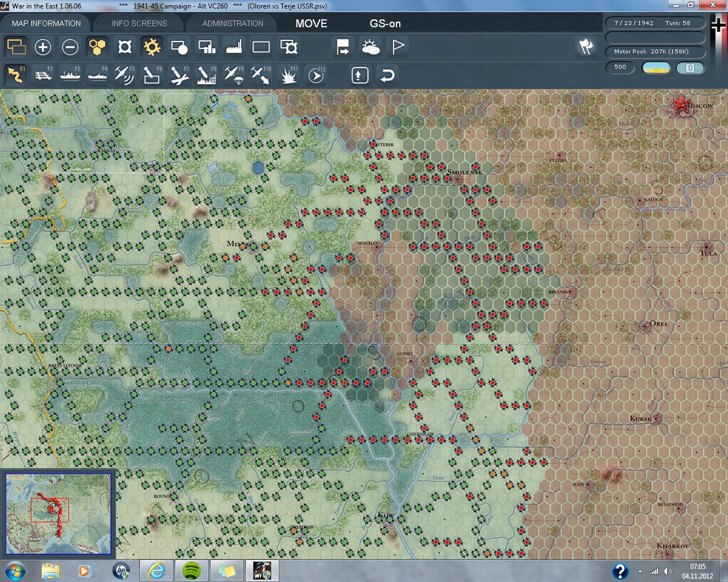The width and height of the screenshot is (728, 582).
Task: Click the F12 circled arrow icon
Action: click(316, 74)
